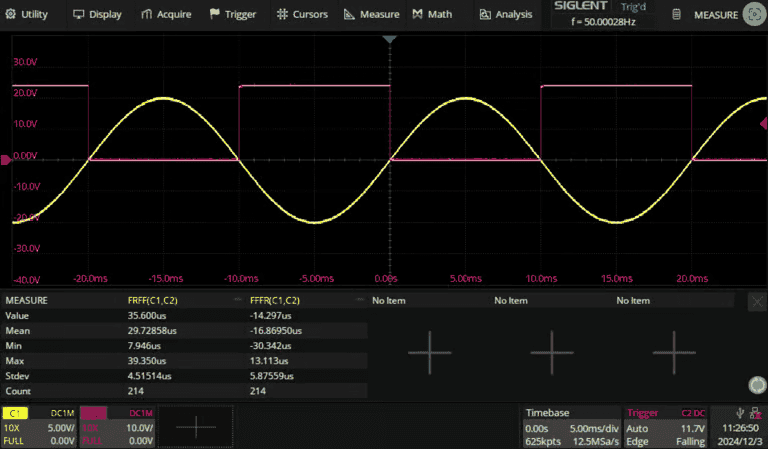This screenshot has height=449, width=768.
Task: Add measurement in first No Item slot
Action: point(430,352)
